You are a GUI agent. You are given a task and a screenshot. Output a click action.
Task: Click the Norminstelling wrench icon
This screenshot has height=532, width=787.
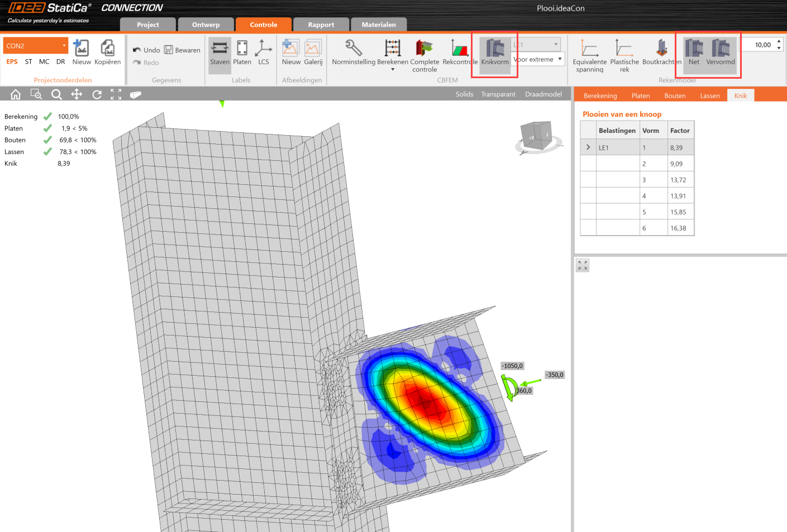(353, 49)
